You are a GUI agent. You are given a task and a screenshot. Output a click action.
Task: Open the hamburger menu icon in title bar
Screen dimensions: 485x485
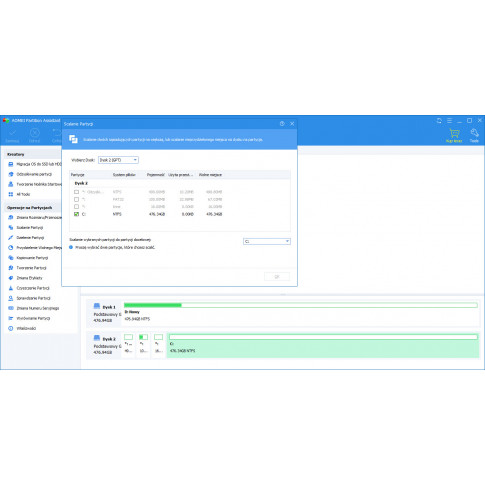(x=449, y=121)
